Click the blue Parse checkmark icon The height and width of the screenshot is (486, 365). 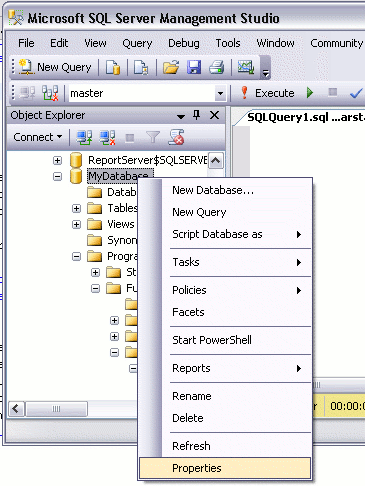(x=356, y=93)
